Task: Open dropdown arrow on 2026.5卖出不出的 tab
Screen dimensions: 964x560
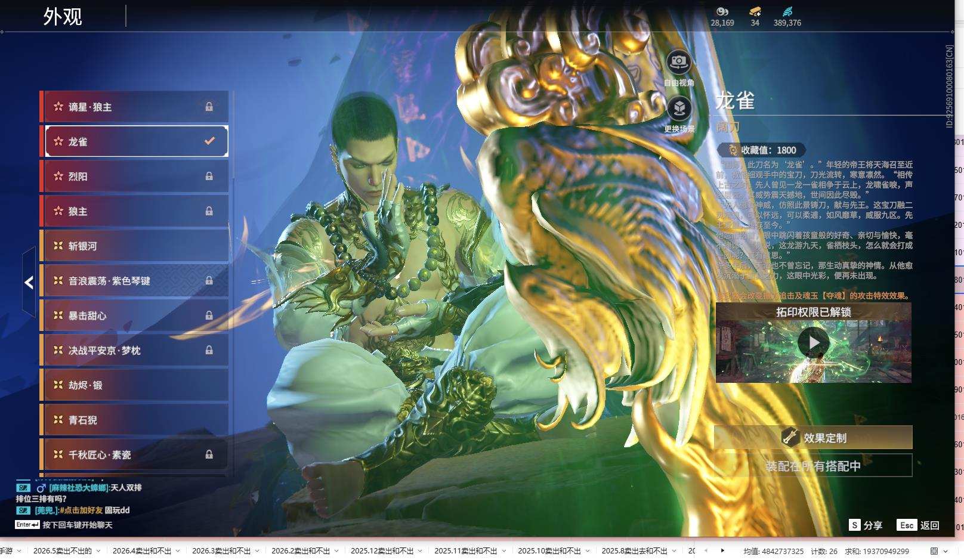Action: point(98,551)
